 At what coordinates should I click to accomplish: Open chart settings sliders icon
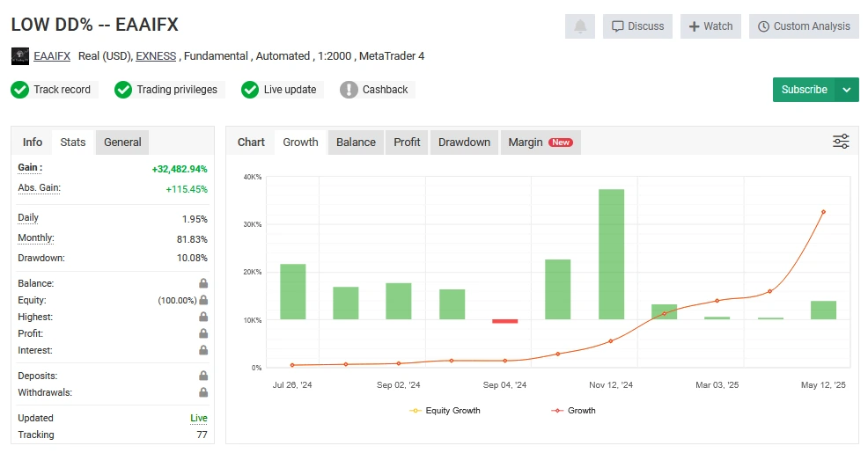(x=841, y=142)
